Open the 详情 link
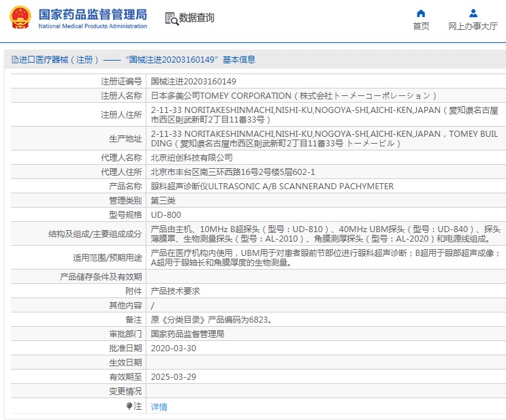 click(x=159, y=407)
